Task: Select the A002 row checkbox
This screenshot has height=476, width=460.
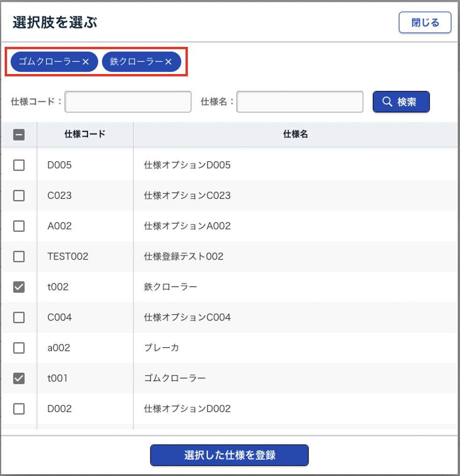Action: pos(19,226)
